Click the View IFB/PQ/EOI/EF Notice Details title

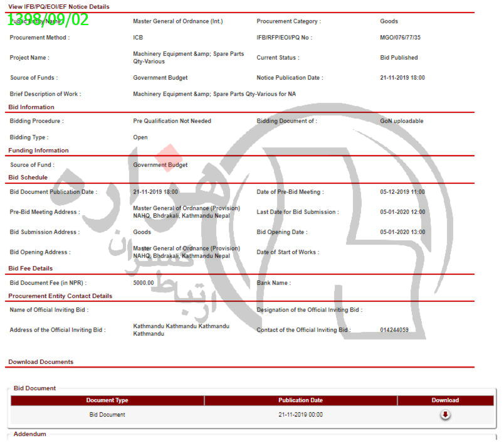click(58, 7)
